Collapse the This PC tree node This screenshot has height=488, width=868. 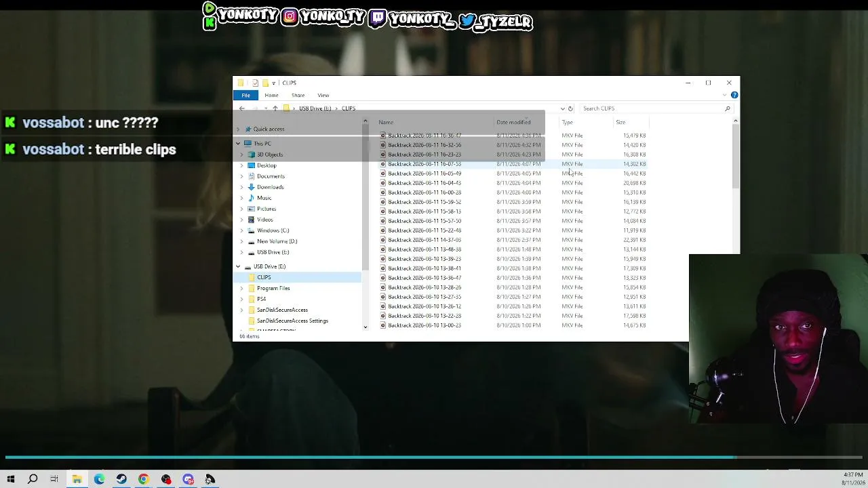[238, 144]
